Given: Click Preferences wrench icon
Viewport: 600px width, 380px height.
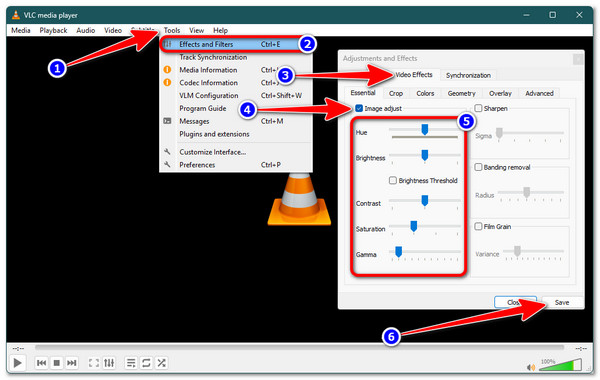Looking at the screenshot, I should coord(167,165).
